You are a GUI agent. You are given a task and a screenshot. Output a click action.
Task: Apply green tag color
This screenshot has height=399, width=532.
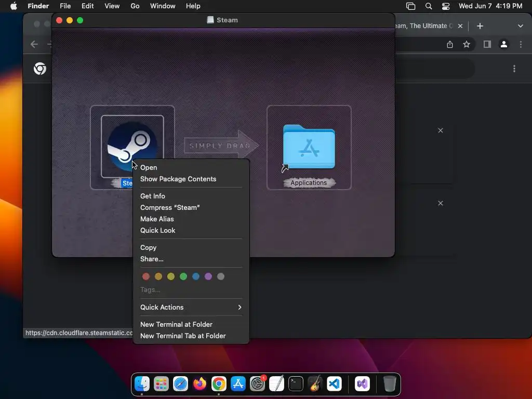pyautogui.click(x=183, y=276)
